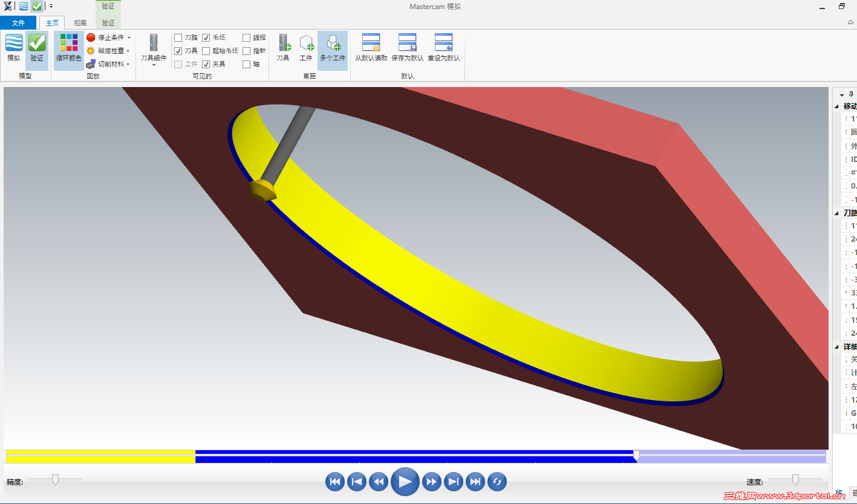857x504 pixels.
Task: Enable the 线框 wireframe checkbox
Action: [247, 37]
